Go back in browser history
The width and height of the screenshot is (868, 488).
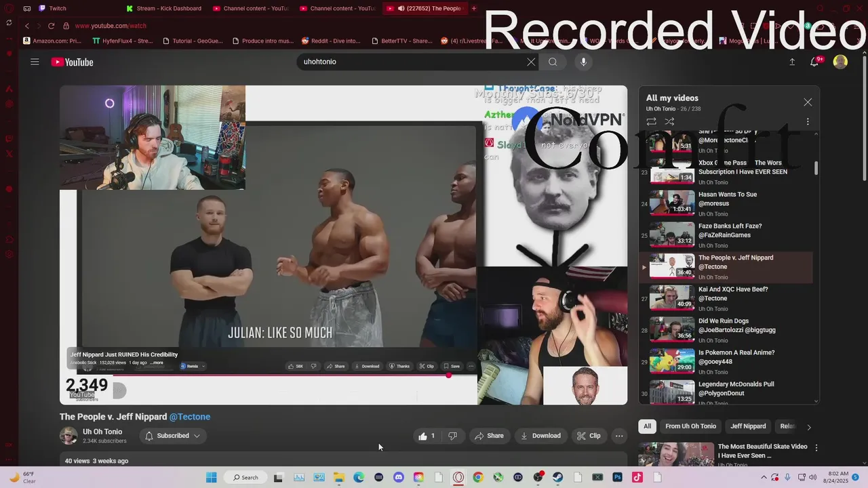point(27,26)
